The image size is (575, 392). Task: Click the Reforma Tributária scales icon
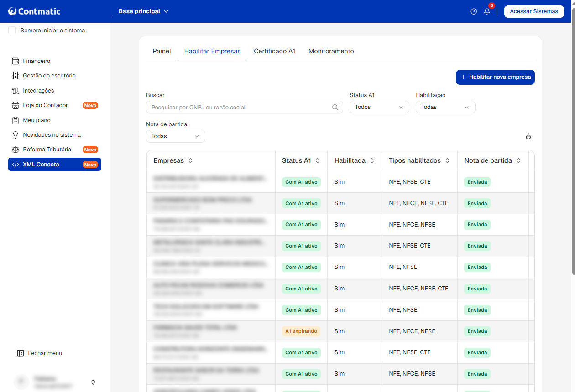click(15, 150)
